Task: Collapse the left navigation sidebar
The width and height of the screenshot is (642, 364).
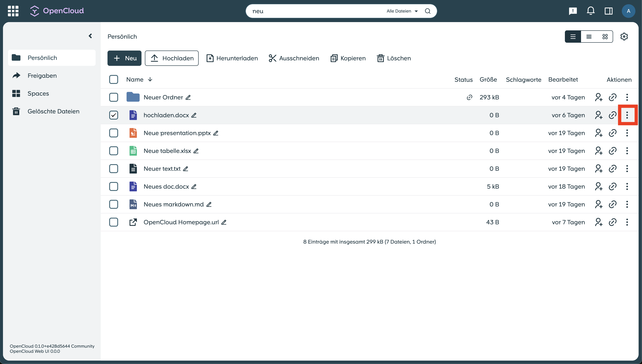Action: pos(90,36)
